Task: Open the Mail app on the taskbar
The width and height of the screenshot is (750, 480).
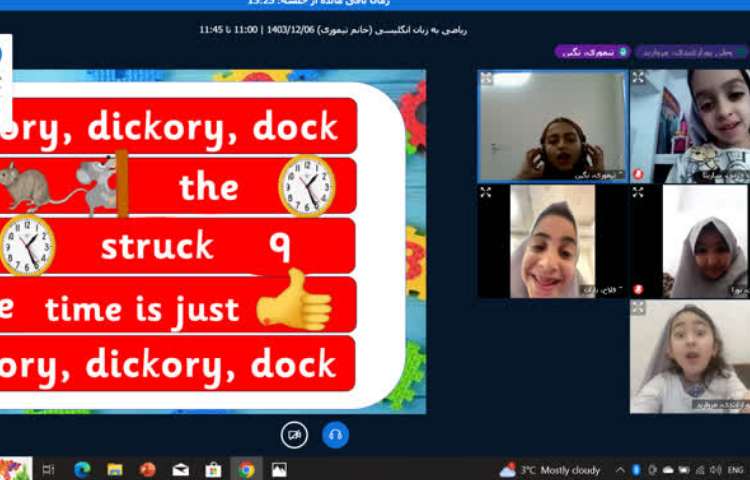Action: coord(180,470)
